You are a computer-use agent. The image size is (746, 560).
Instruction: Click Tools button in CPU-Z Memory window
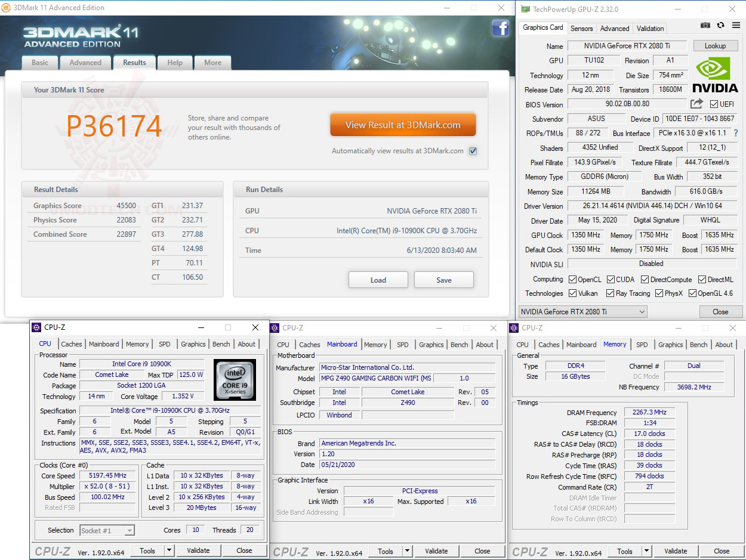coord(625,551)
